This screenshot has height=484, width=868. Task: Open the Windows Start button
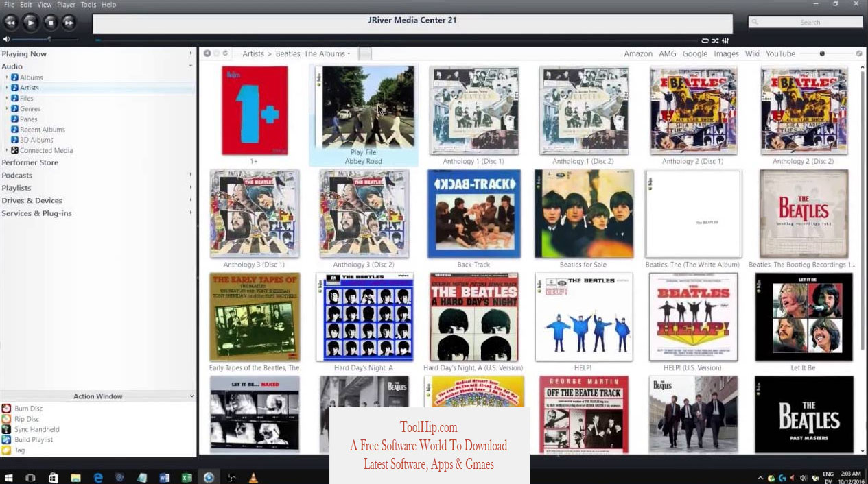click(x=10, y=477)
